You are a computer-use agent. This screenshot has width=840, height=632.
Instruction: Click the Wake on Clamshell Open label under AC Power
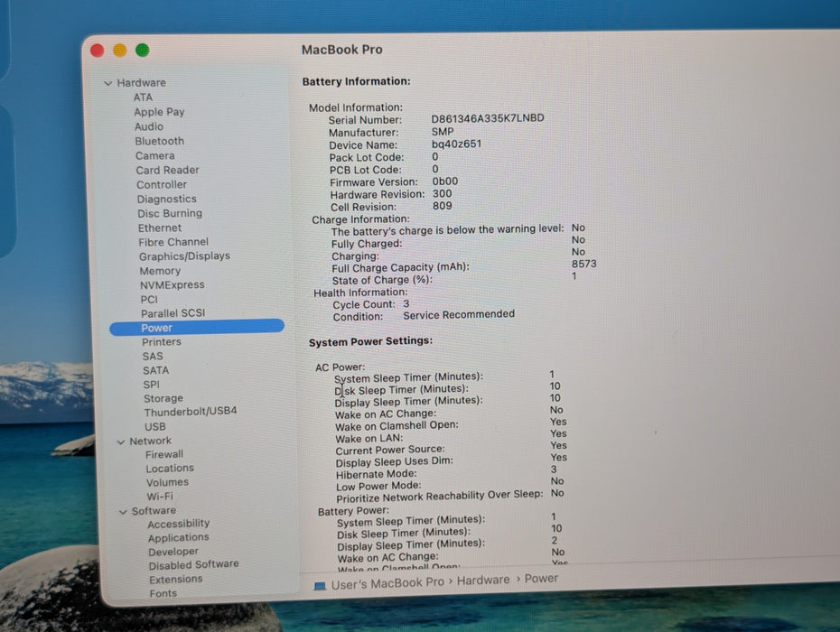tap(397, 426)
